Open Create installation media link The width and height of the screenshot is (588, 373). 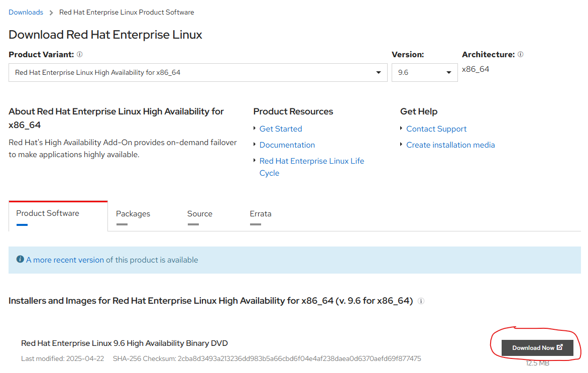(450, 145)
